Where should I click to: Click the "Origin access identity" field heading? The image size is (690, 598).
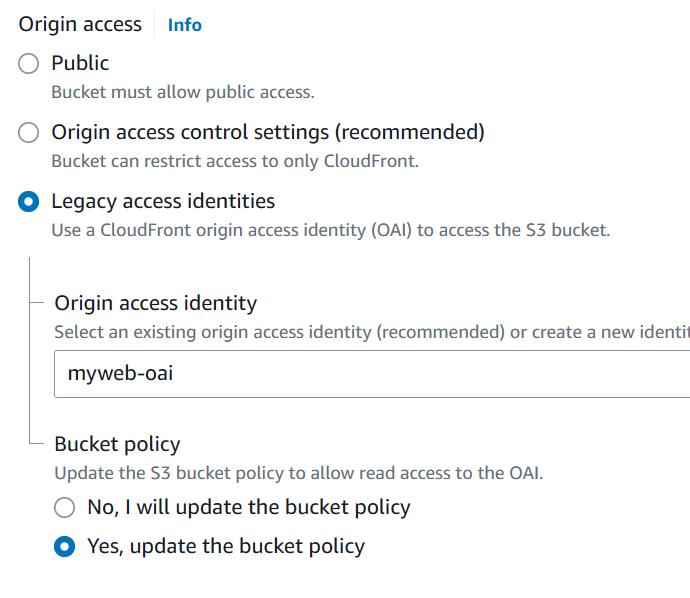[155, 303]
